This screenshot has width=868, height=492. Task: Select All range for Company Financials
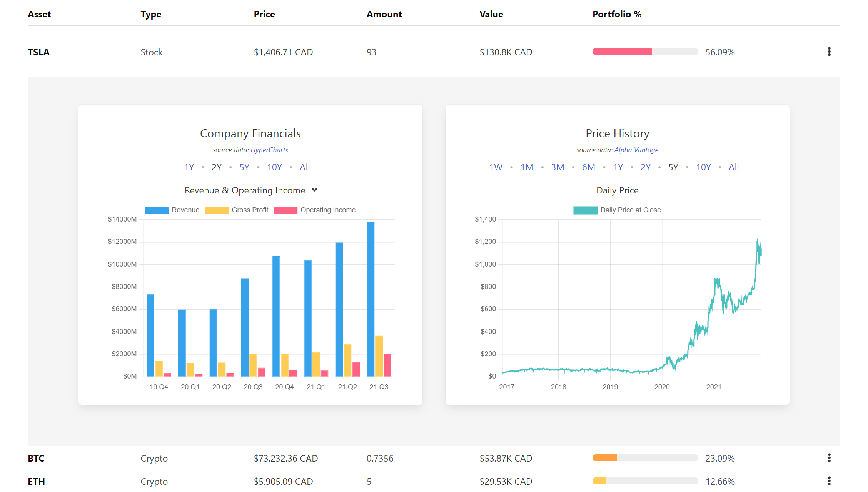point(305,167)
